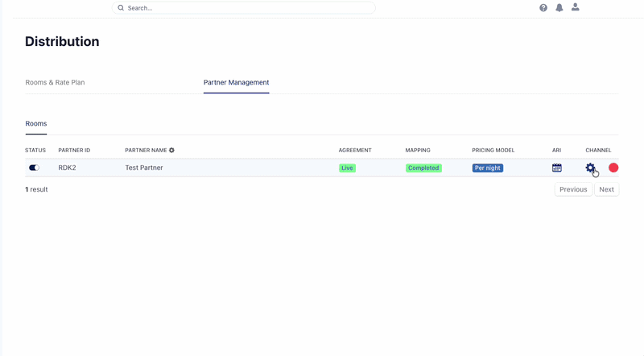This screenshot has width=644, height=356.
Task: Go to the Next page
Action: pyautogui.click(x=607, y=189)
